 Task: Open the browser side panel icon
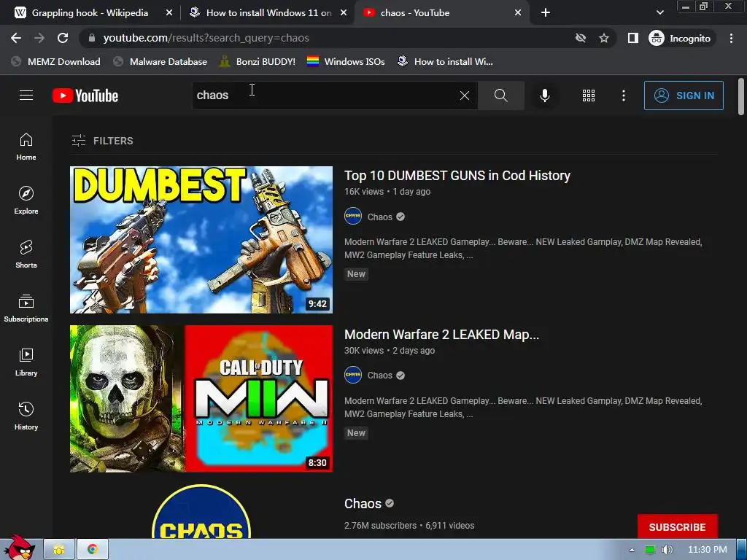point(632,38)
